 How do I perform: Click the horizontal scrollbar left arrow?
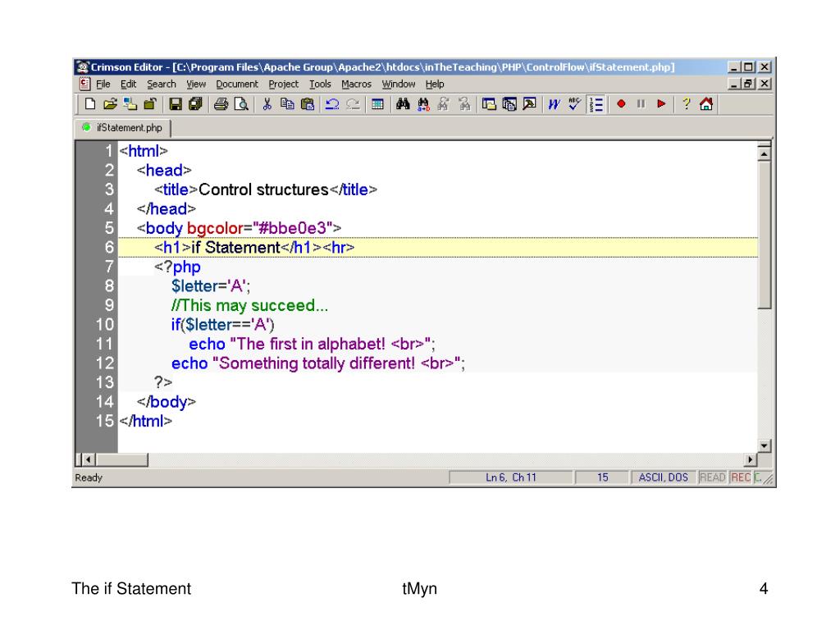89,459
